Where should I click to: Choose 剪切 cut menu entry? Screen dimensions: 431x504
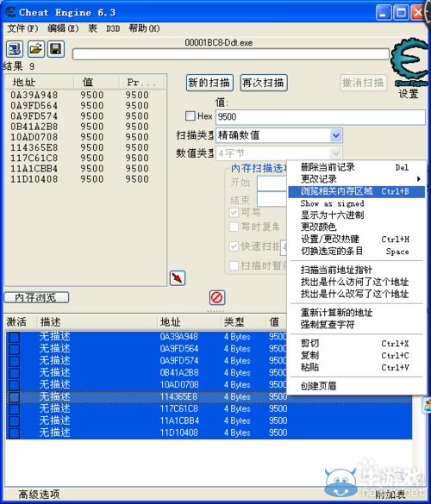pos(356,343)
